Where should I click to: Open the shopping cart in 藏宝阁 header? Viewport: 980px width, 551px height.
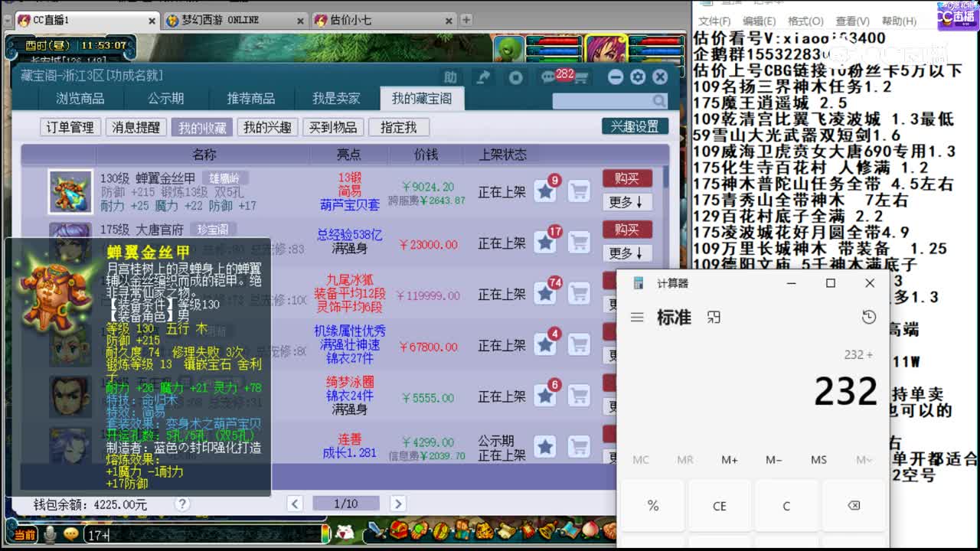581,77
